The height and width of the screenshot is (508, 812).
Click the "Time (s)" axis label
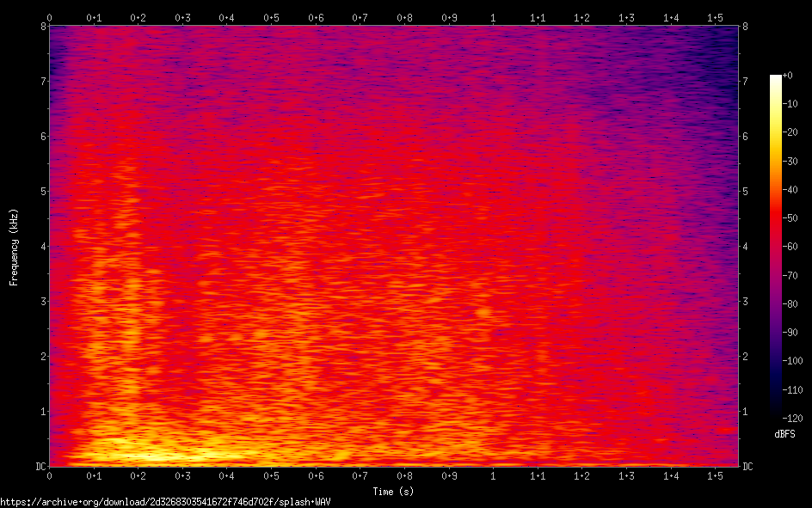(394, 491)
